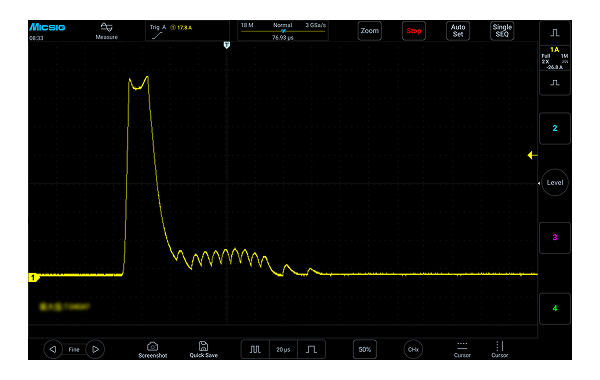Quick Save the waveform
The image size is (600, 380).
click(204, 350)
